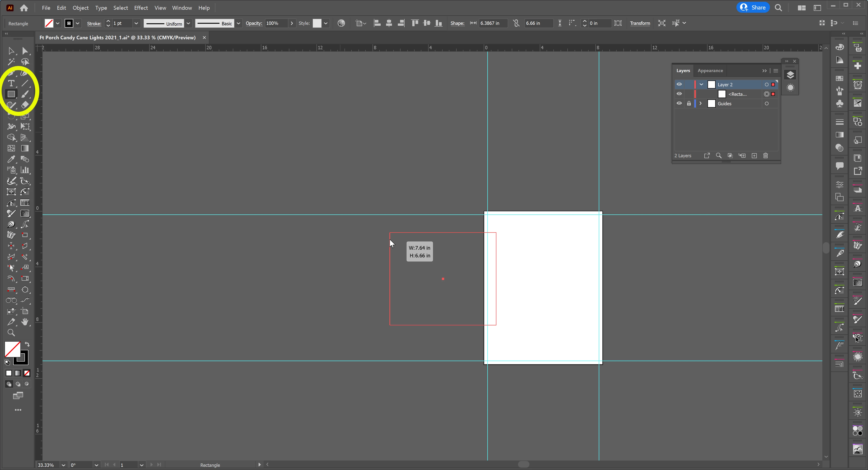Screen dimensions: 868x470
Task: Create new layer in Layers panel
Action: (755, 155)
